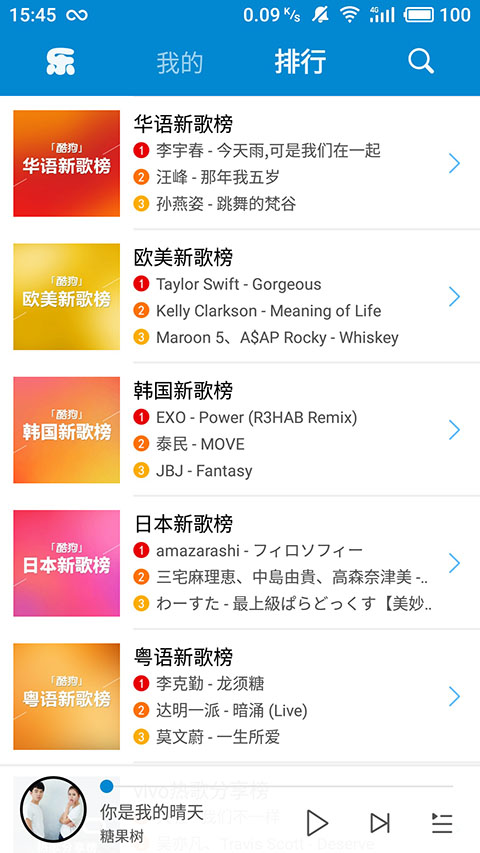Tap the 韩国新歌榜 cover thumbnail
The width and height of the screenshot is (480, 853).
[x=66, y=430]
